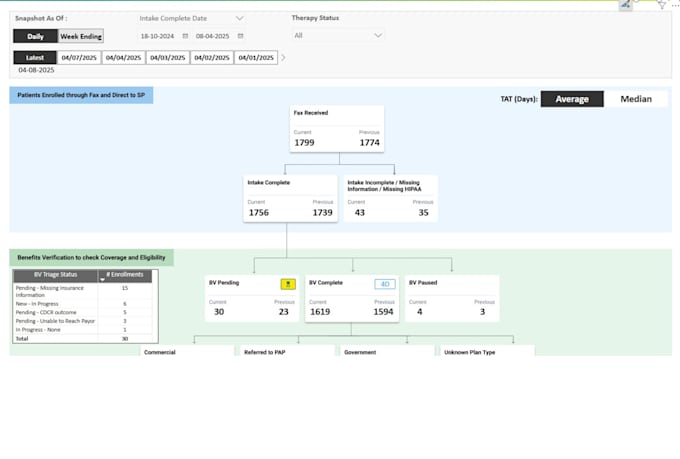This screenshot has width=680, height=459.
Task: Open end date calendar picker icon
Action: coord(240,36)
